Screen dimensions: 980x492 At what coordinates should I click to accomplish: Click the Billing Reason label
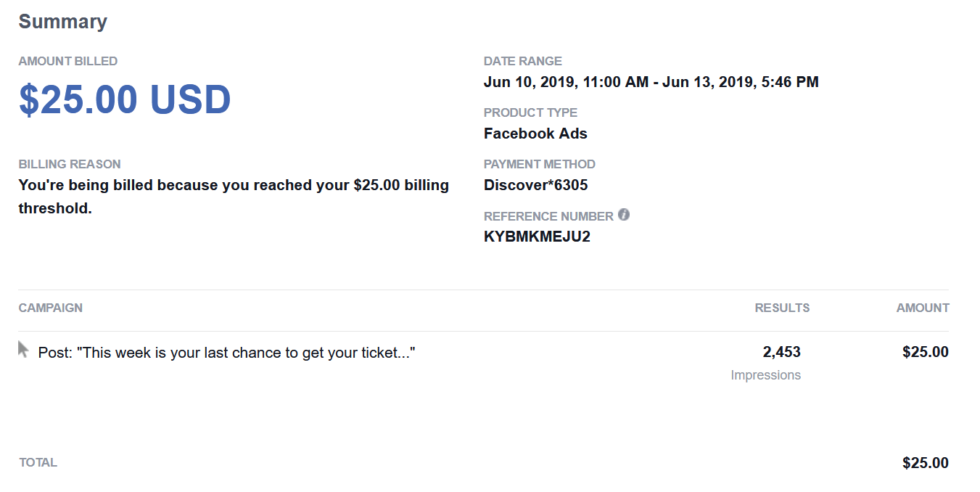click(x=70, y=164)
